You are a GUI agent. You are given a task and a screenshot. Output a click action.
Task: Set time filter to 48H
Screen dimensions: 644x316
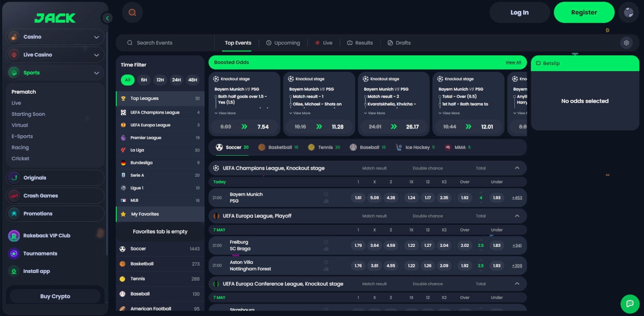[x=193, y=80]
